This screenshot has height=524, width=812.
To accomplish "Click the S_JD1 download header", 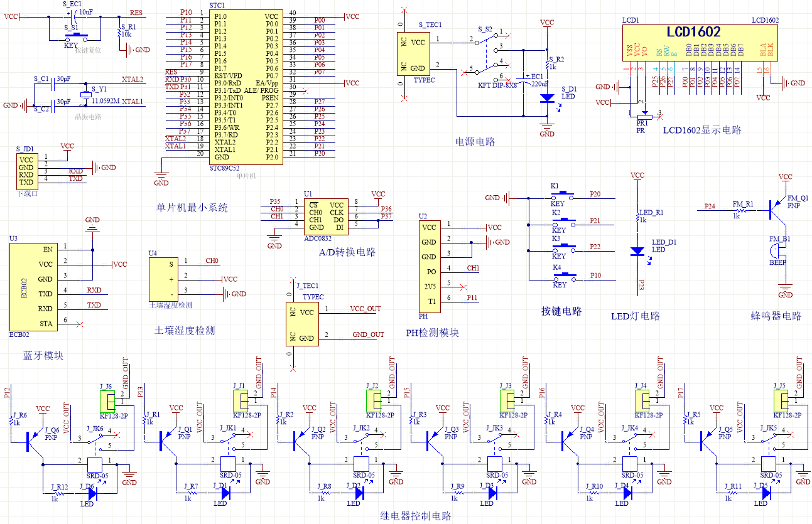I will tap(26, 171).
